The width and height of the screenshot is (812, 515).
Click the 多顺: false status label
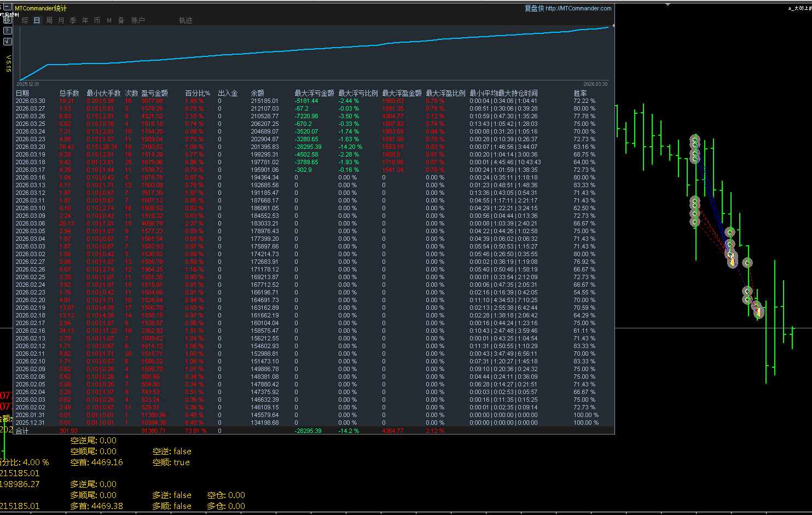click(172, 506)
